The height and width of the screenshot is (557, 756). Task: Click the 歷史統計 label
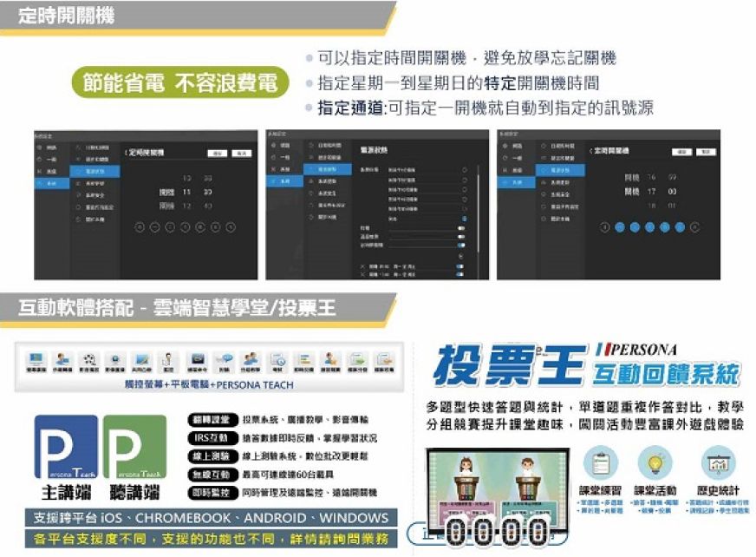pos(718,490)
